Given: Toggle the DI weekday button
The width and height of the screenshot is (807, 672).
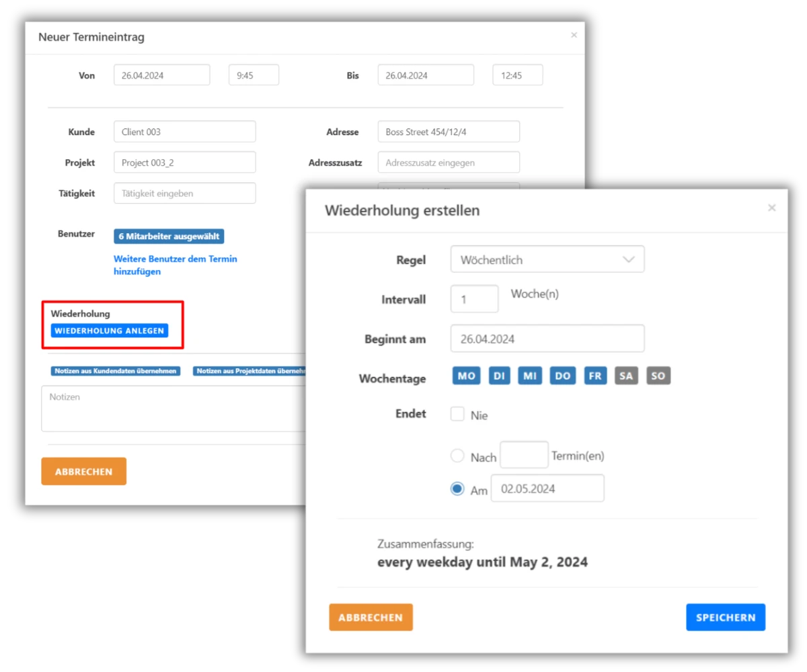Looking at the screenshot, I should [x=498, y=376].
